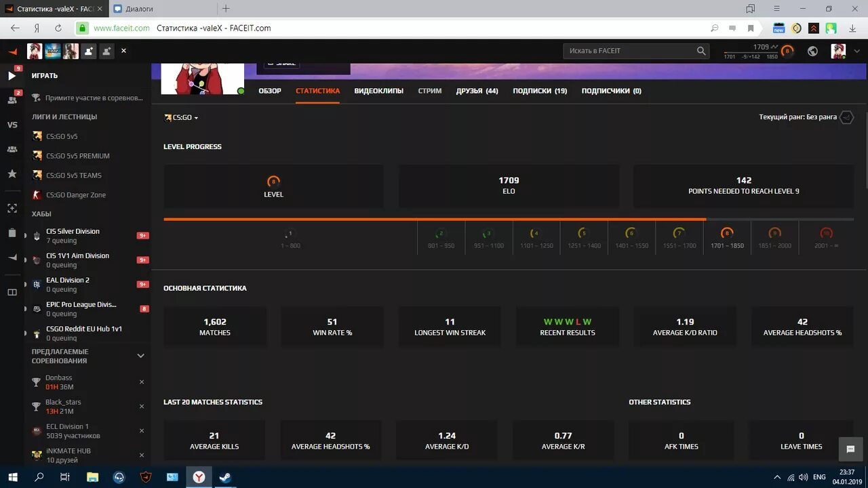Toggle the sidebar layout panel icon

(x=12, y=292)
